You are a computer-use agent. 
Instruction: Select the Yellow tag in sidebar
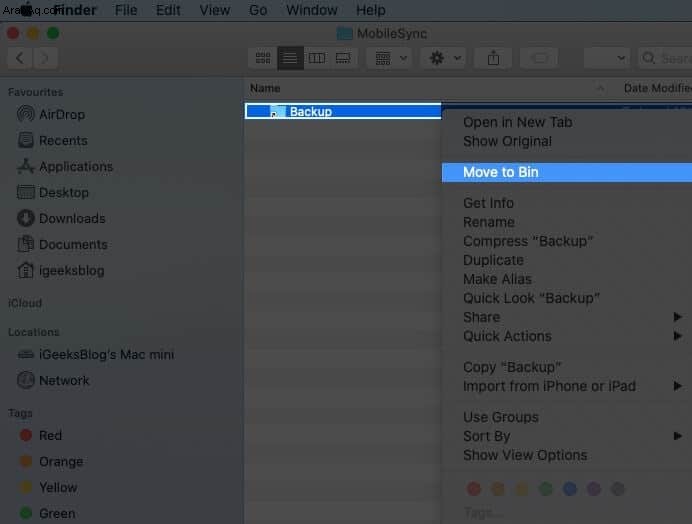coord(49,487)
